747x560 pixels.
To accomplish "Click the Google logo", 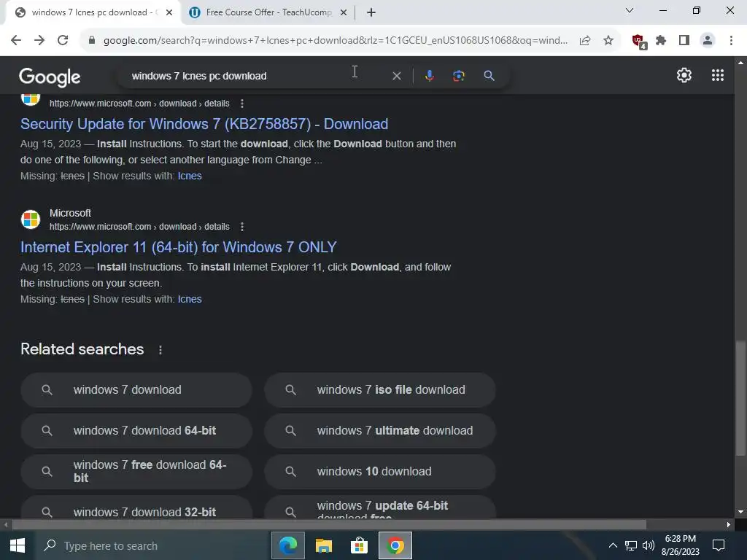I will click(50, 77).
